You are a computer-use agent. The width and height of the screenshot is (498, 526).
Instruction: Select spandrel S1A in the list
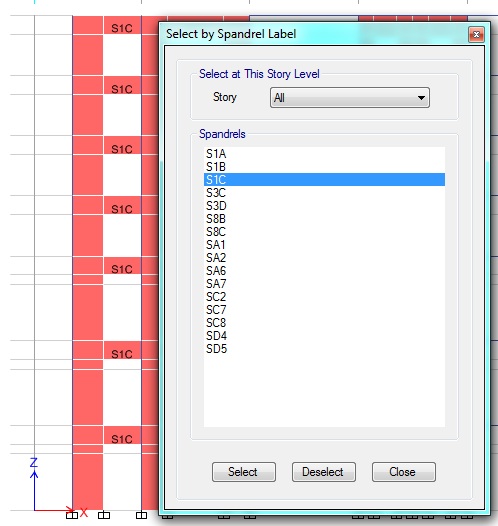point(324,154)
